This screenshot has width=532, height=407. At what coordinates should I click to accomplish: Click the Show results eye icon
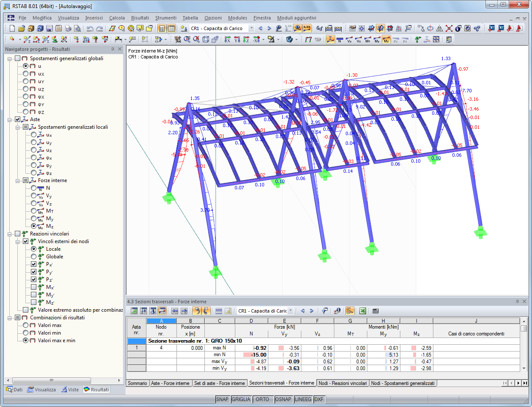tap(298, 28)
